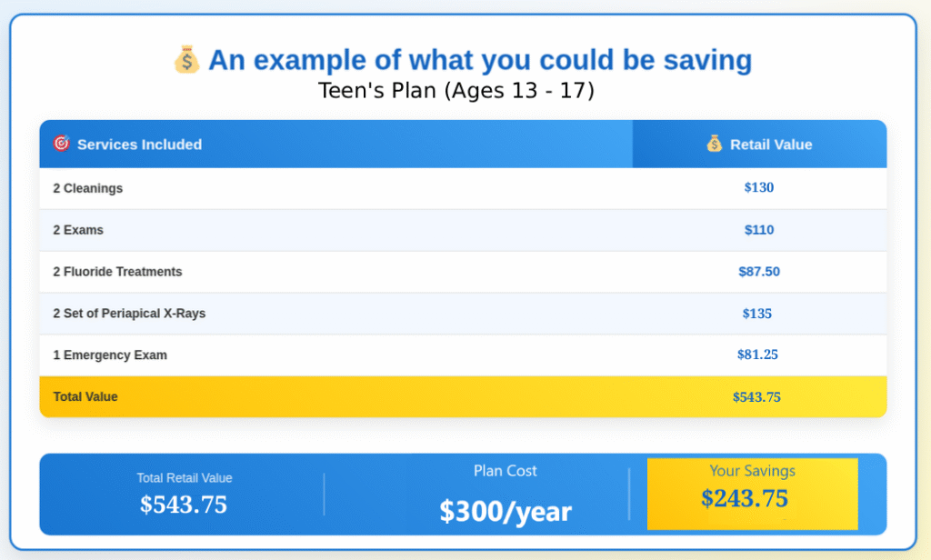Screen dimensions: 931x560
Task: Select the 2 Cleanings row
Action: click(x=88, y=188)
